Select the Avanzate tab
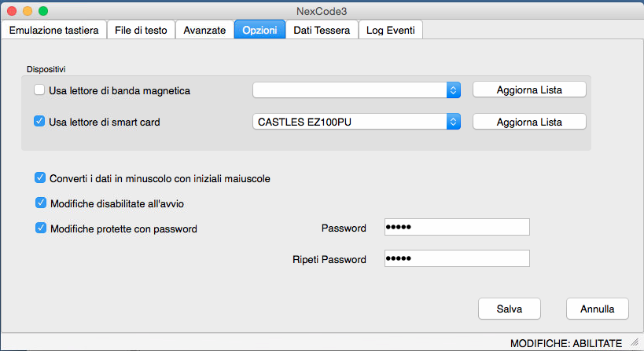 pyautogui.click(x=204, y=30)
